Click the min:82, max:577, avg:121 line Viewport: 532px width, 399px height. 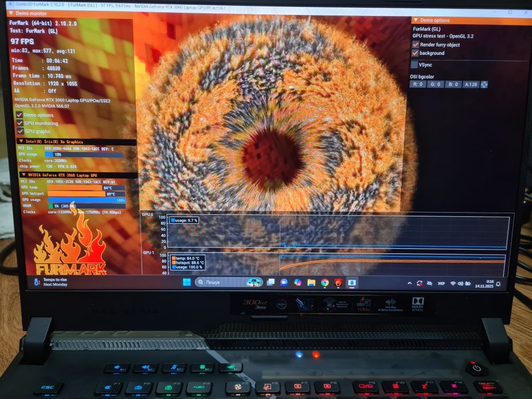click(x=43, y=51)
